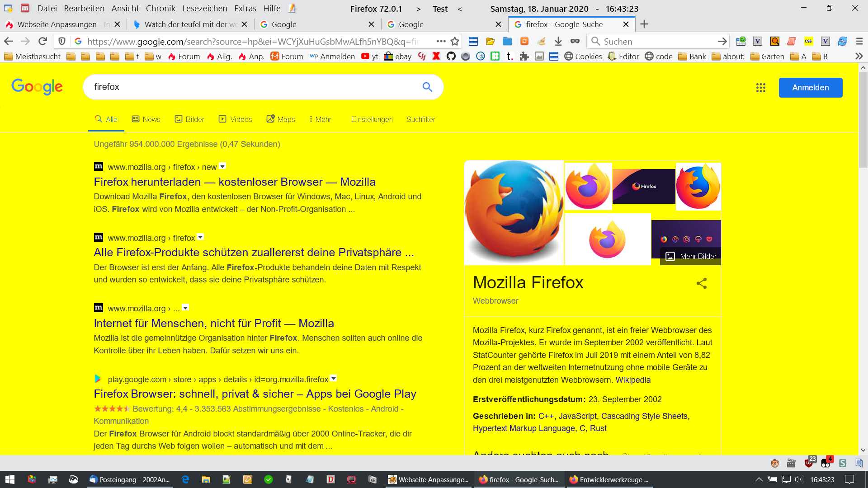Open the Lesezeichen menu

pos(204,9)
